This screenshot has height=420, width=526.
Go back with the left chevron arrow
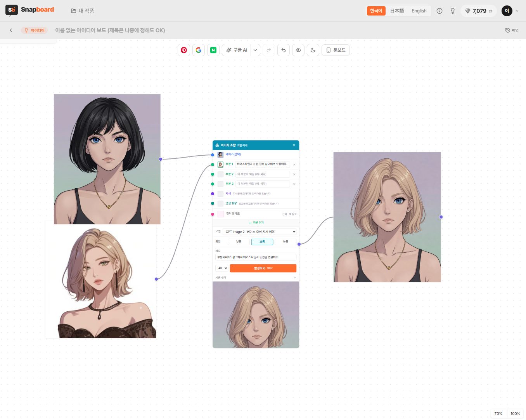(x=11, y=30)
